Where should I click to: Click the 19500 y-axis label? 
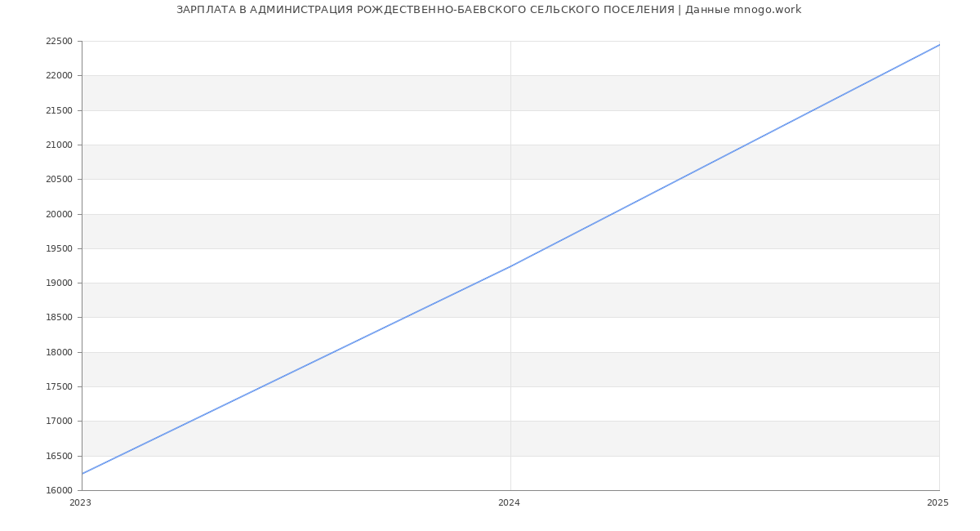59,249
